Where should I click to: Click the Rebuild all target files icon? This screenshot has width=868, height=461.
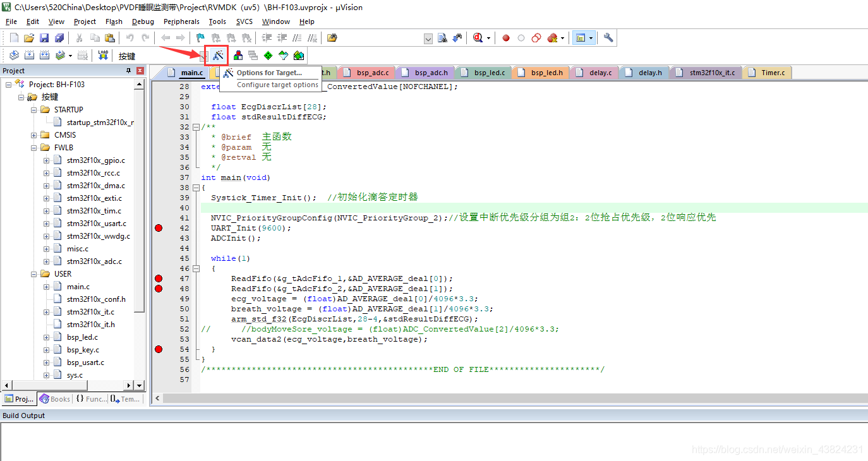click(44, 56)
